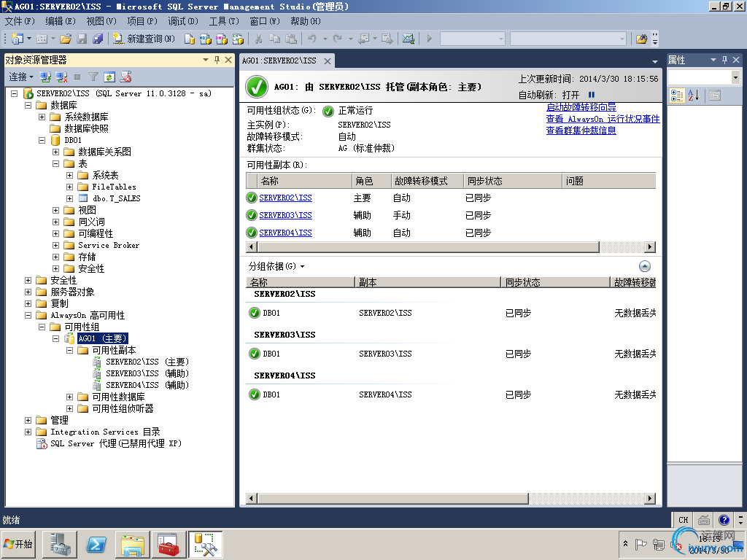This screenshot has height=560, width=747.
Task: Click the Save All icon
Action: click(98, 39)
